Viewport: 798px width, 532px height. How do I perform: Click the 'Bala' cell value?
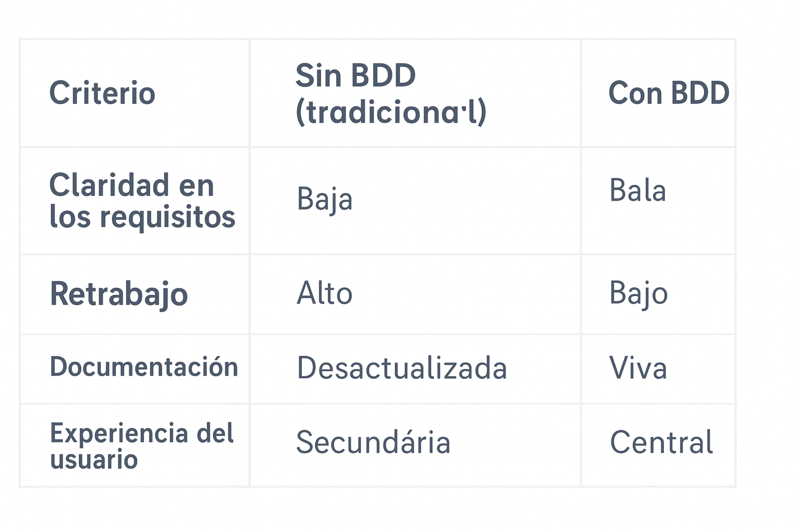tap(637, 191)
